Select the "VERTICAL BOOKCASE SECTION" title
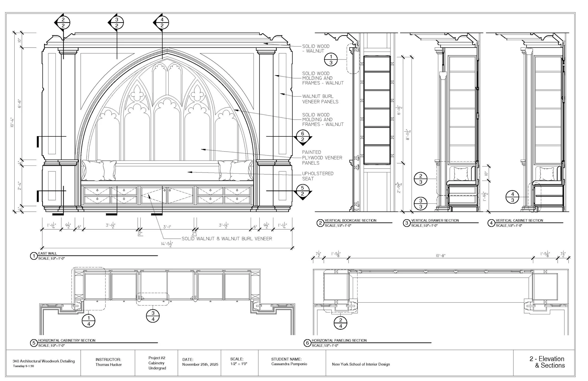588x381 pixels. pyautogui.click(x=351, y=220)
